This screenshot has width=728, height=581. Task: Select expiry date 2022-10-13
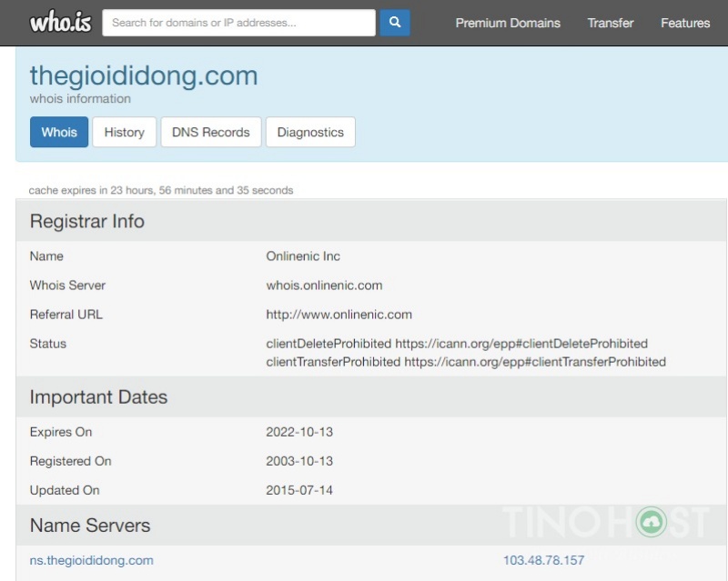[299, 432]
